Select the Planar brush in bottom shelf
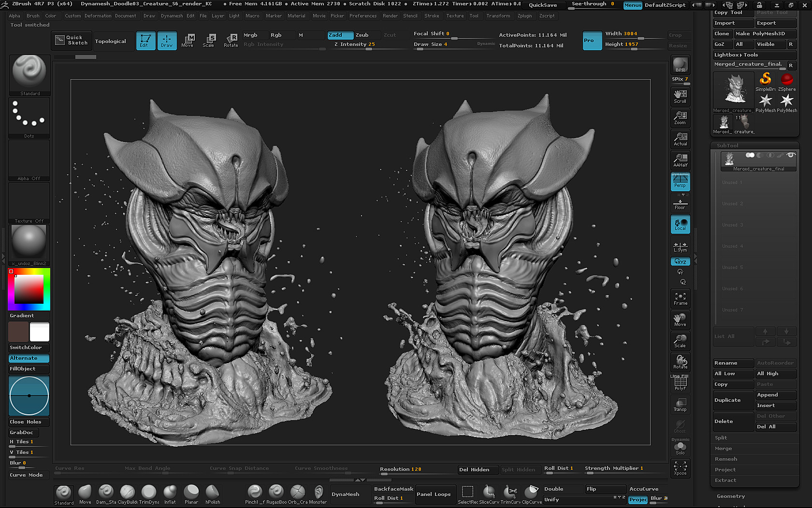 click(x=191, y=495)
